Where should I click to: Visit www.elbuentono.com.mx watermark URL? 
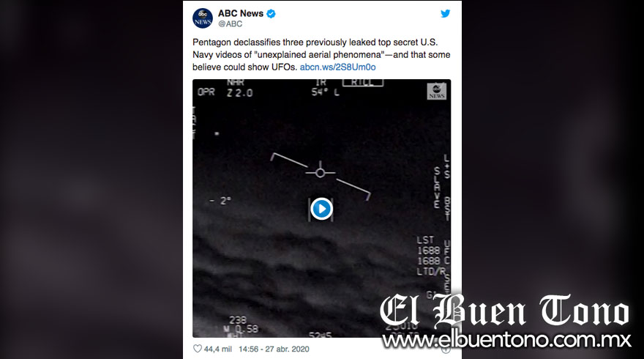(x=506, y=340)
